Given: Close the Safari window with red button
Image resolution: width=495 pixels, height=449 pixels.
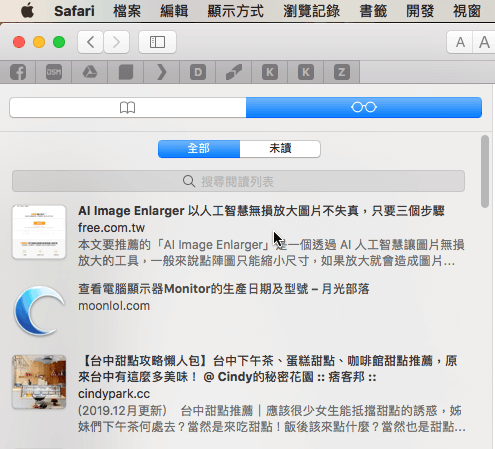Looking at the screenshot, I should [x=19, y=42].
